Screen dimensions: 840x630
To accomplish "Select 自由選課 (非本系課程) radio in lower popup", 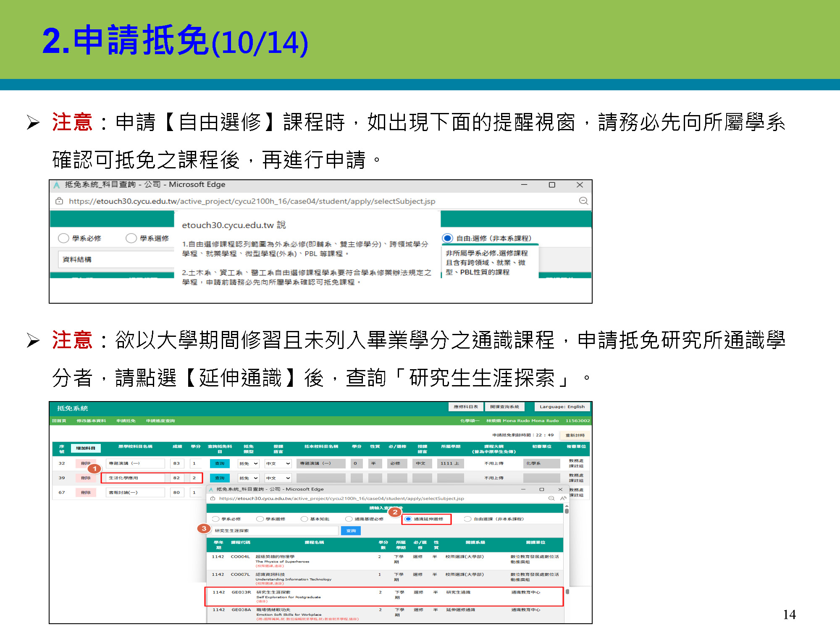I will click(x=467, y=519).
